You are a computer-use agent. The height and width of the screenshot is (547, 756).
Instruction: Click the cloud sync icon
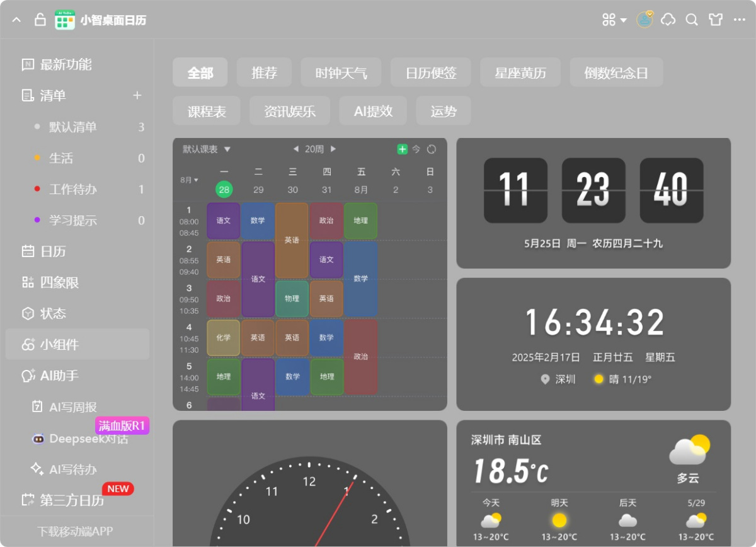668,20
